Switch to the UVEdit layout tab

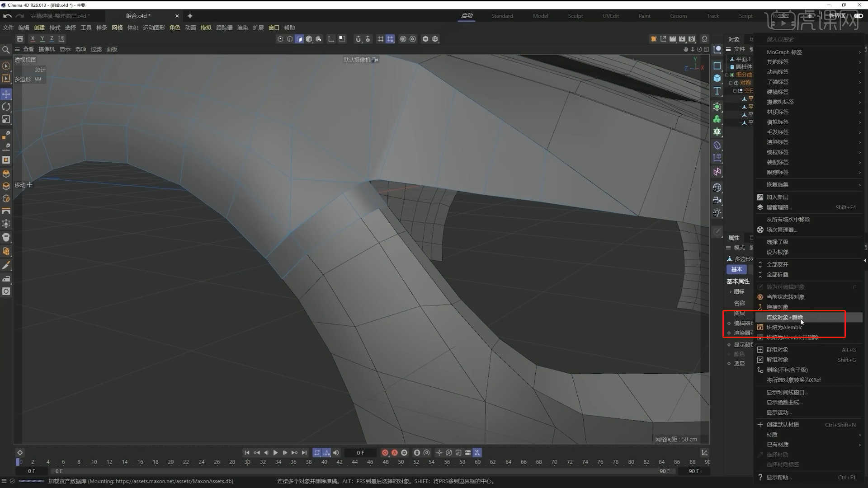pos(611,16)
